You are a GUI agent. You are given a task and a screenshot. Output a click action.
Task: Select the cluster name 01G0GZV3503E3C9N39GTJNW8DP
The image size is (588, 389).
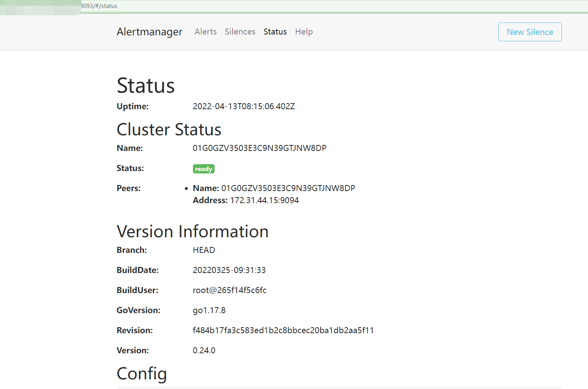[260, 148]
